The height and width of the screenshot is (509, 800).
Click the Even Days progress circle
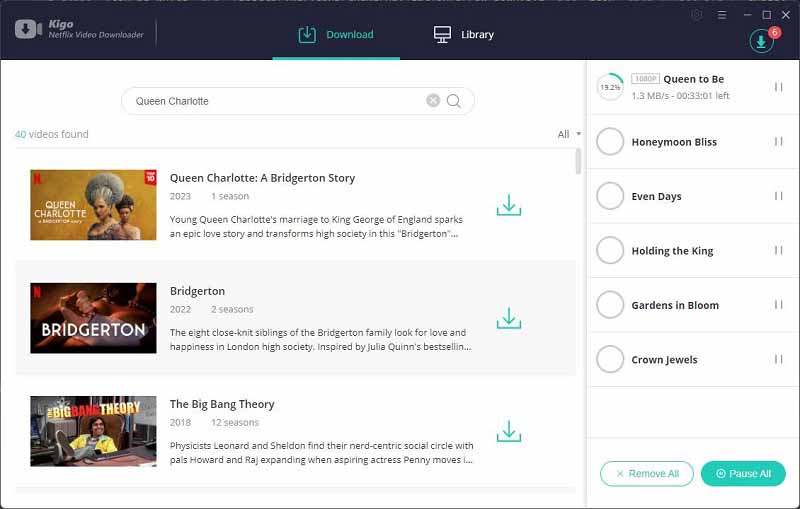pyautogui.click(x=610, y=196)
